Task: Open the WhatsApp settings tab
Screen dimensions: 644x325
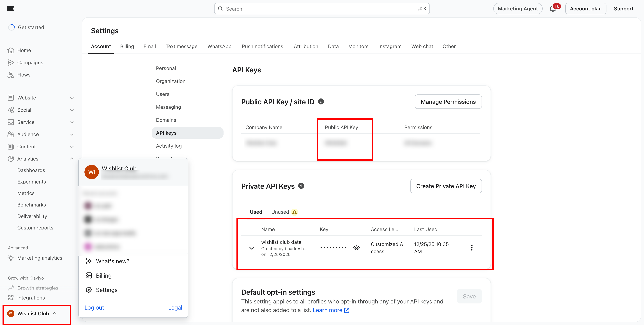Action: [x=220, y=47]
